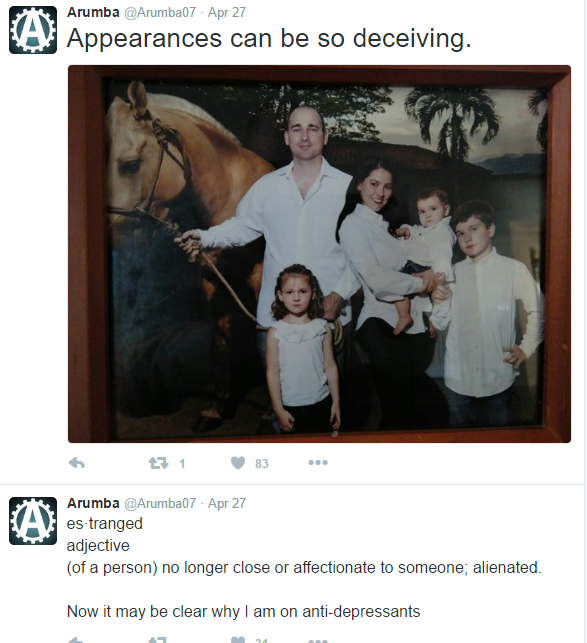Open the @Arumba07 handle on second tweet

pos(160,503)
